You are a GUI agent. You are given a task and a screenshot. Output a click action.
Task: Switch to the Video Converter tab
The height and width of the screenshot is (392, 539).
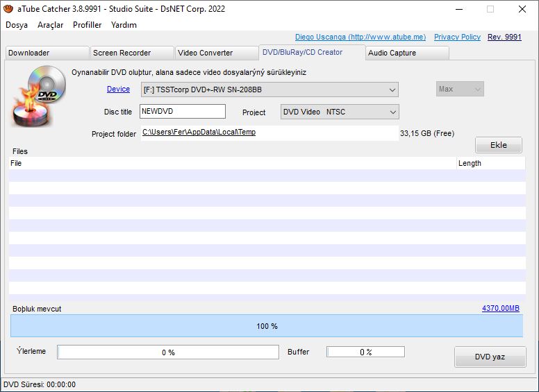[217, 53]
